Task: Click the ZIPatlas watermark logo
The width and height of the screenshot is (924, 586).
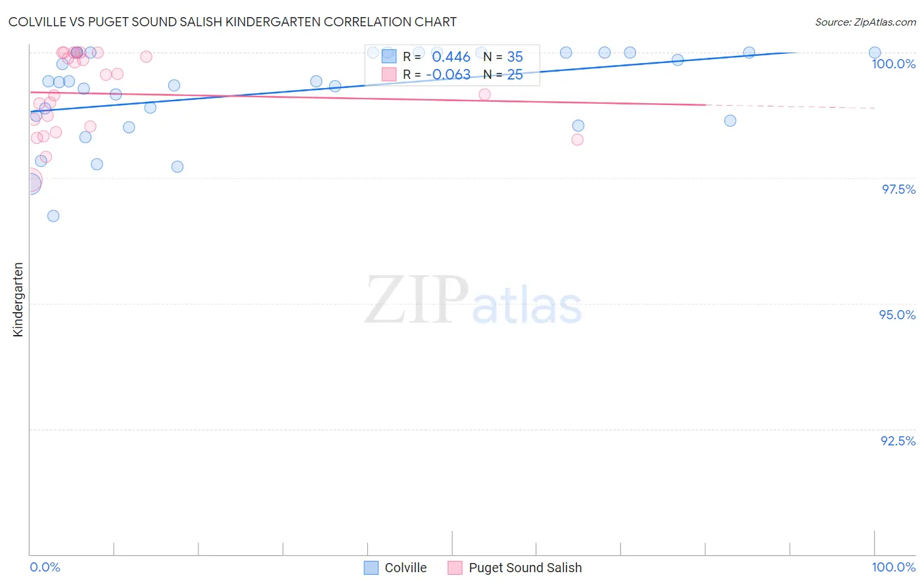Action: point(473,300)
